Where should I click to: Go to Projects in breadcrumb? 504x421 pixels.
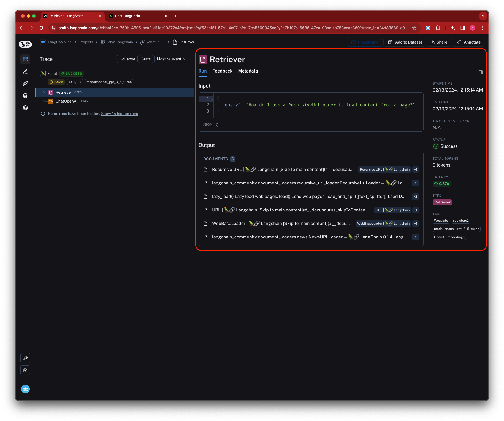click(86, 42)
